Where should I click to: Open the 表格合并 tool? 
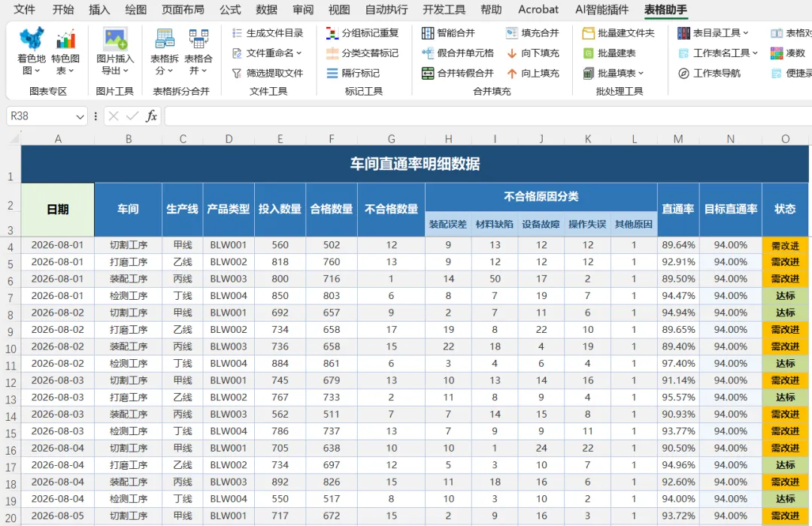(198, 51)
